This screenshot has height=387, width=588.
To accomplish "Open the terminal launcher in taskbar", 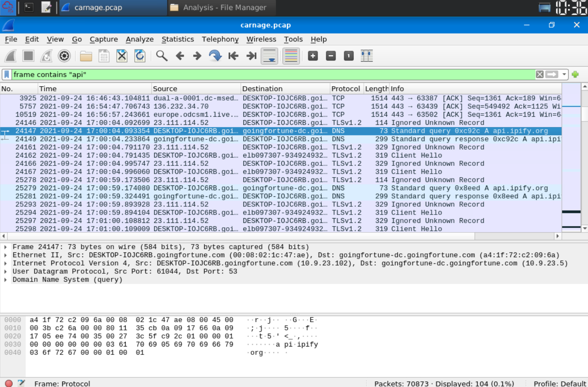I will tap(29, 7).
